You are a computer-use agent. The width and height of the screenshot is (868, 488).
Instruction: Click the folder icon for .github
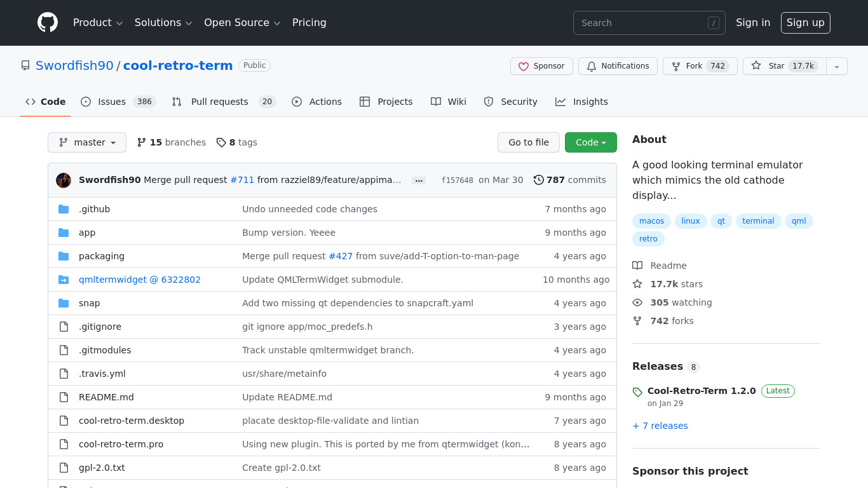pyautogui.click(x=64, y=209)
